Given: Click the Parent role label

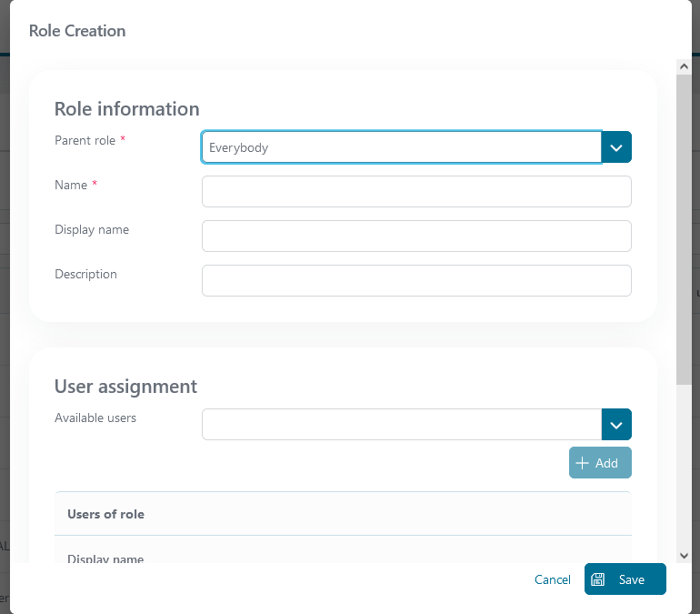Looking at the screenshot, I should point(85,141).
